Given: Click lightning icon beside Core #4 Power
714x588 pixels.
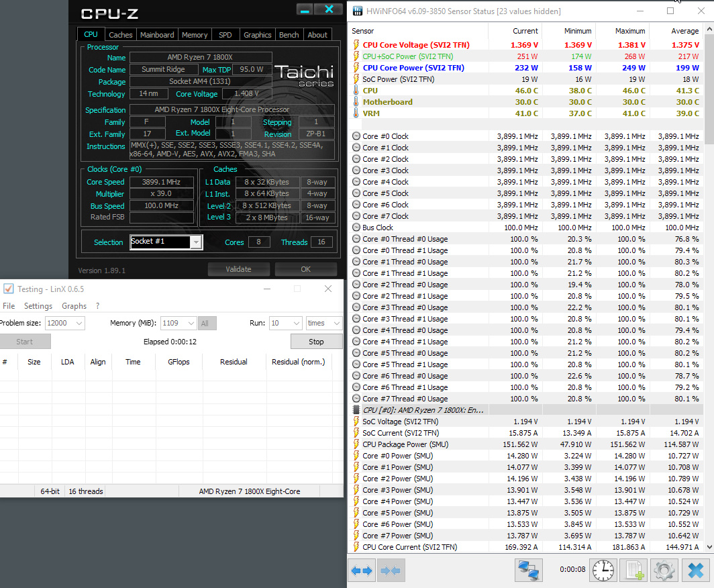Looking at the screenshot, I should click(x=356, y=501).
